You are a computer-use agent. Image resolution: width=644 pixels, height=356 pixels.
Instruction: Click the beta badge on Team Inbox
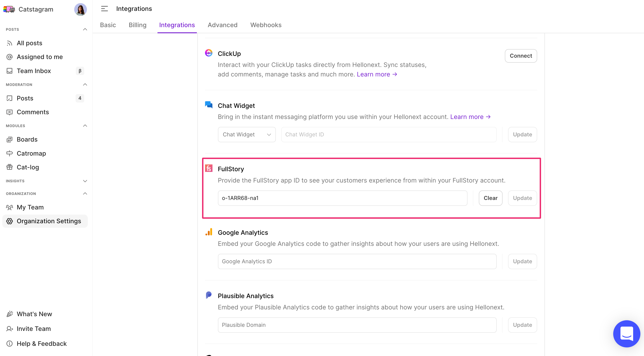[x=80, y=71]
